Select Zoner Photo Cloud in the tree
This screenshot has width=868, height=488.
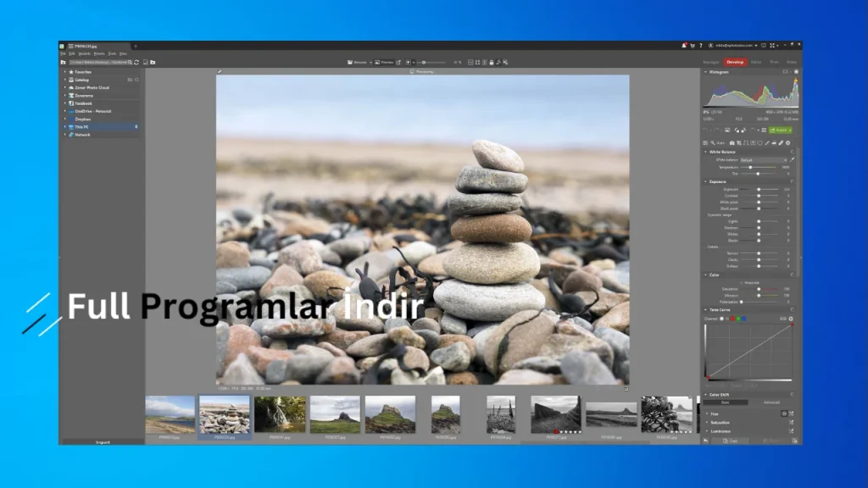point(92,87)
